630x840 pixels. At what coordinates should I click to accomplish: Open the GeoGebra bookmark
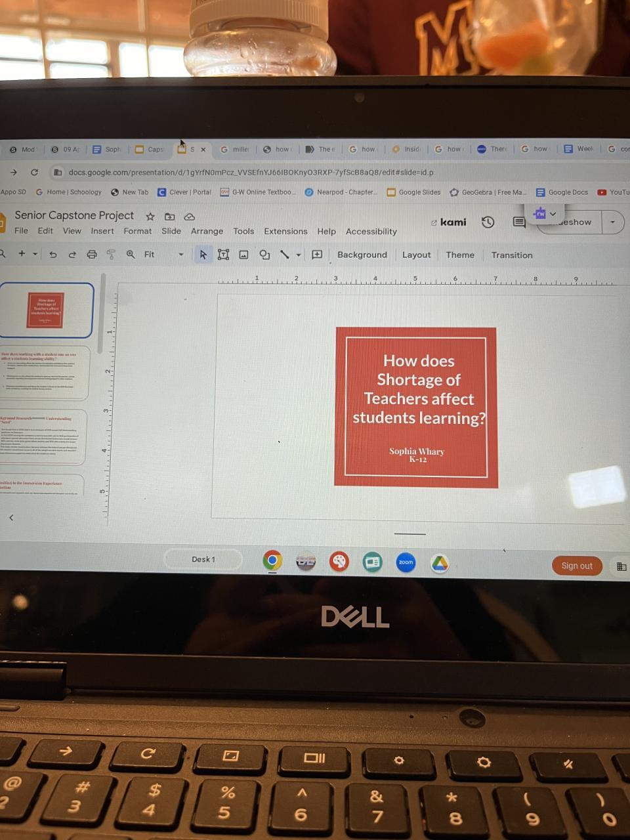click(x=488, y=192)
